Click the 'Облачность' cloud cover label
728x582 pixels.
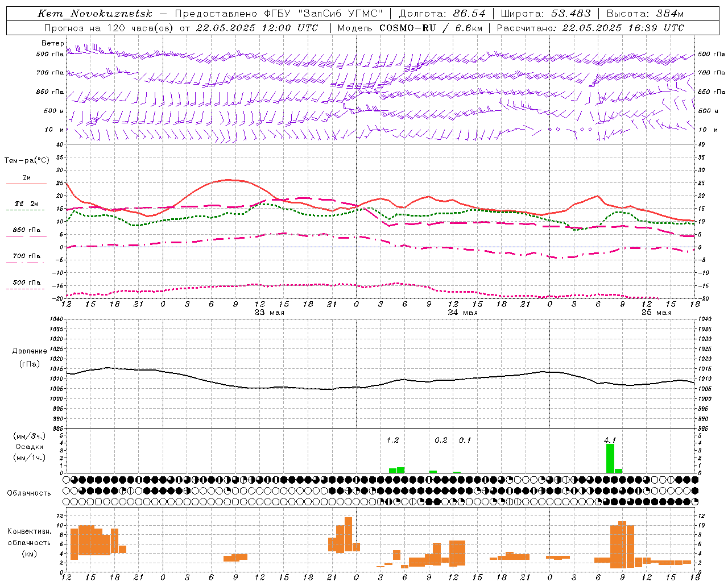[29, 493]
